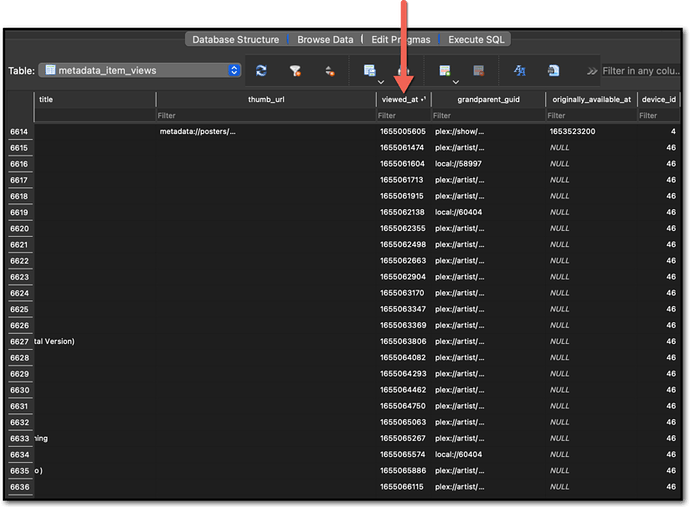This screenshot has height=507, width=690.
Task: Click the NULL cell in row 6630
Action: pos(591,390)
